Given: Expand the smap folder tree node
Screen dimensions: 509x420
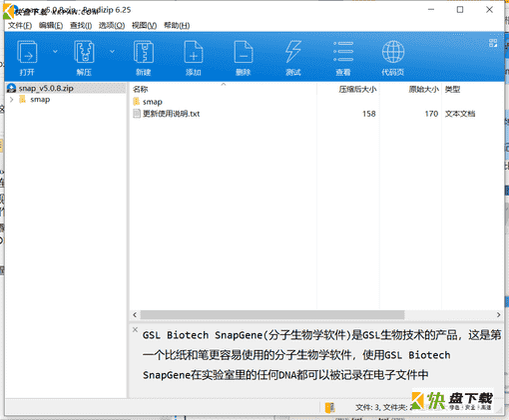Looking at the screenshot, I should click(12, 100).
